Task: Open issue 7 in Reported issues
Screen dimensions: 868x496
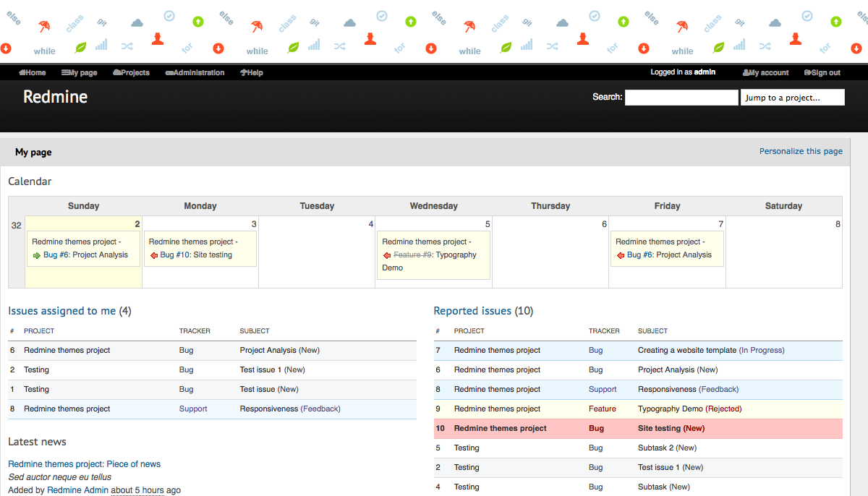Action: click(438, 350)
